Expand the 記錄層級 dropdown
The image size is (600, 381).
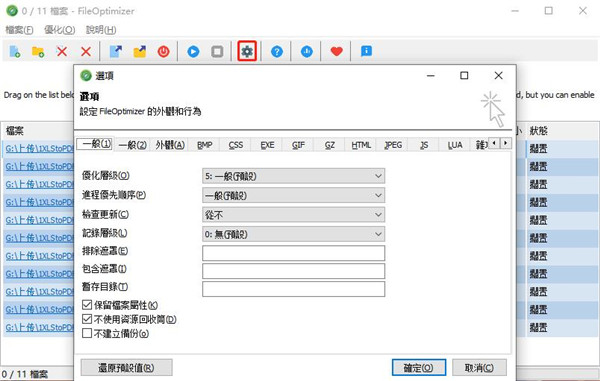[293, 234]
